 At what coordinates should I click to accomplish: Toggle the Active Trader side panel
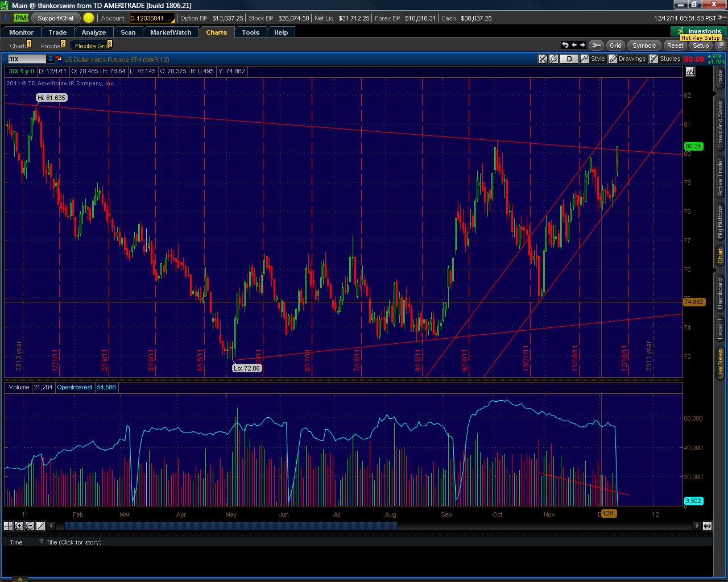tap(720, 178)
